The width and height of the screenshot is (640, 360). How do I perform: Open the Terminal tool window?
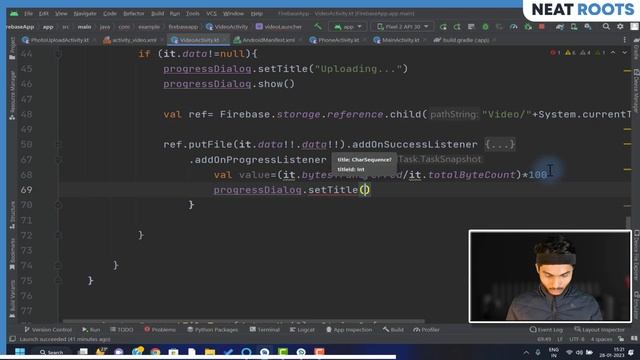coord(264,329)
